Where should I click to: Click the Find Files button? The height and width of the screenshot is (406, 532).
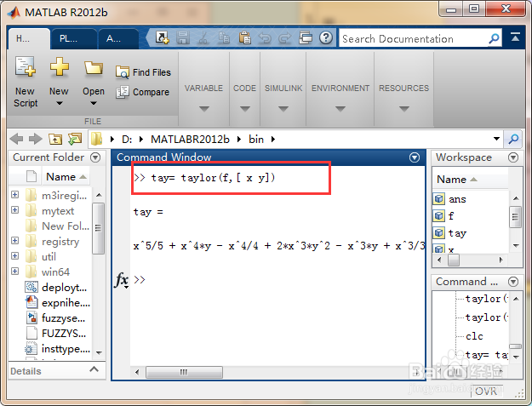coord(143,72)
